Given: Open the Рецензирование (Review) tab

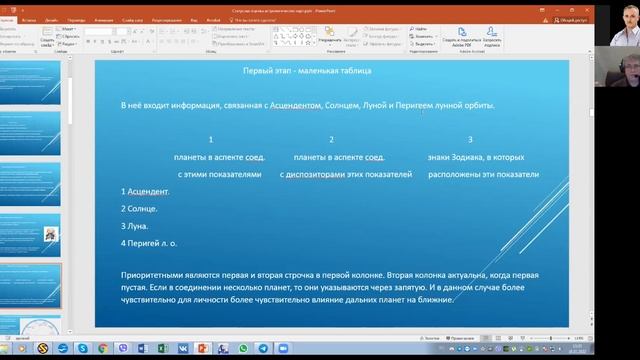Looking at the screenshot, I should click(167, 20).
